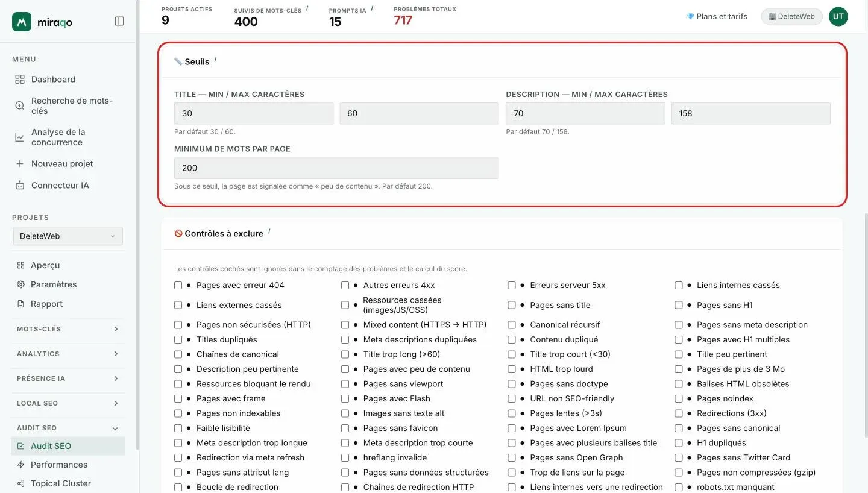Click the DeleteWeb workspace button in header
Screen dimensions: 868x493
pyautogui.click(x=791, y=17)
